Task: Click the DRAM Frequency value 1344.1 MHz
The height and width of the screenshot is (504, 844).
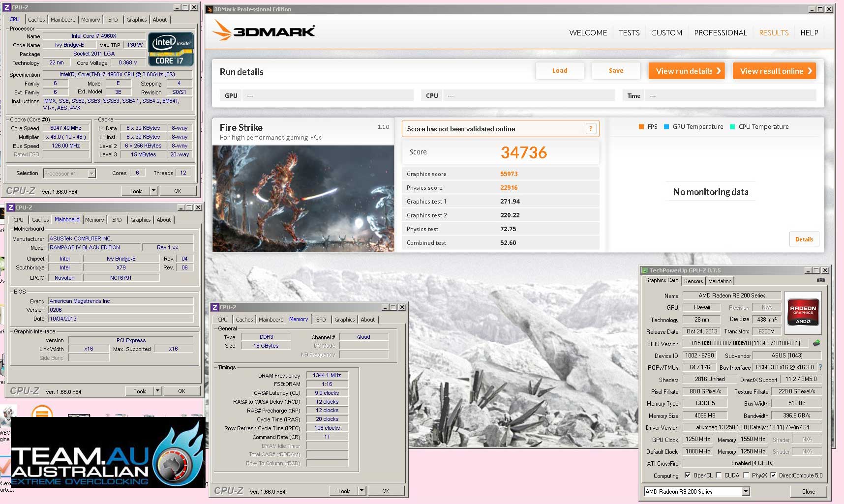Action: pyautogui.click(x=327, y=375)
